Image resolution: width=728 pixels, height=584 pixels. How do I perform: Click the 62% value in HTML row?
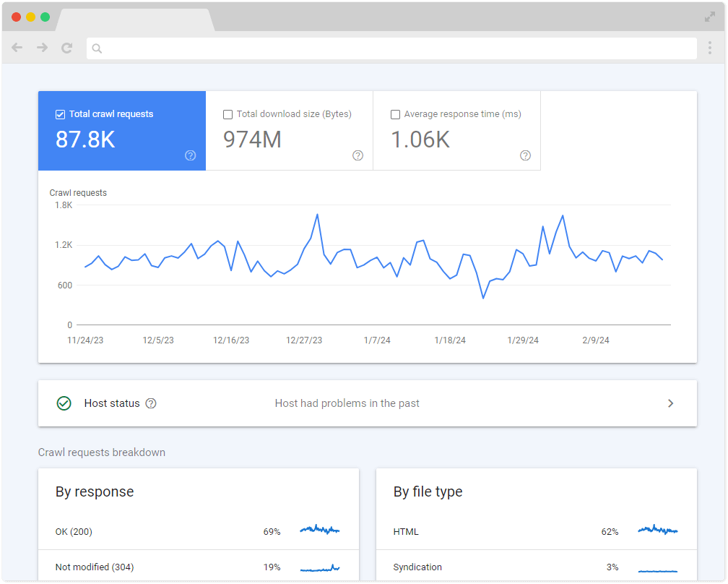(x=610, y=531)
